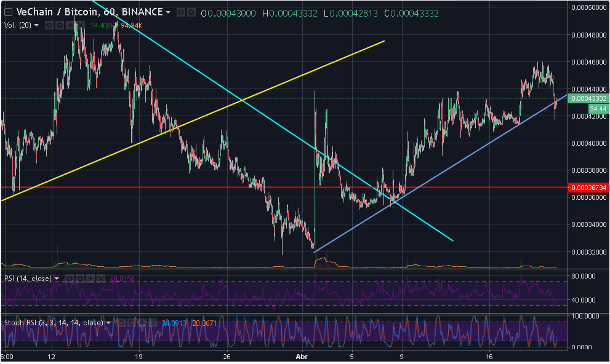Expand the Stoch RSI indicator dropdown arrow
The width and height of the screenshot is (610, 364).
click(x=108, y=323)
